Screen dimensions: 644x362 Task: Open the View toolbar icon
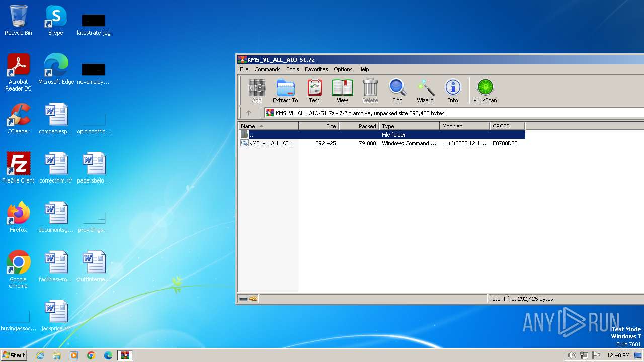pos(342,90)
